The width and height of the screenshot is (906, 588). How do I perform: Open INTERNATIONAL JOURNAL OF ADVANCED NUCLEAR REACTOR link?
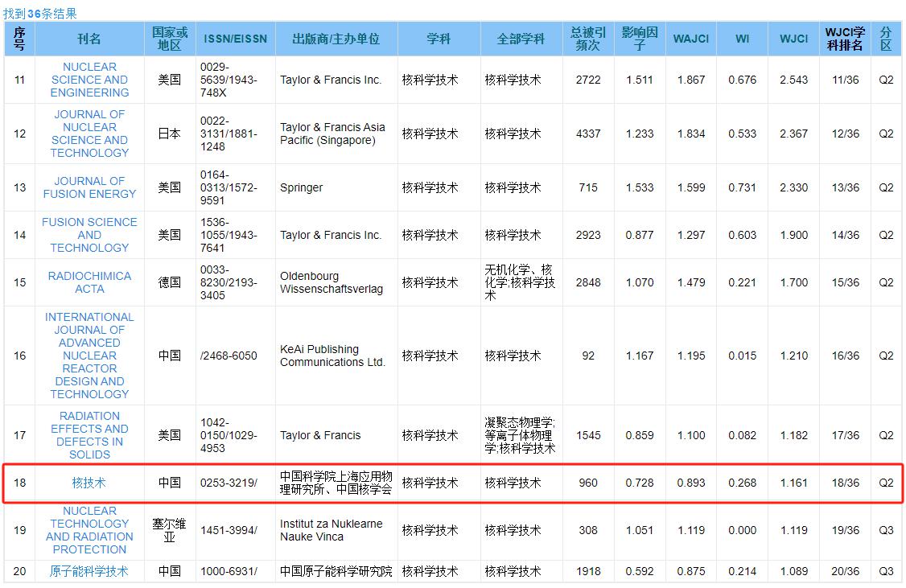tap(89, 356)
